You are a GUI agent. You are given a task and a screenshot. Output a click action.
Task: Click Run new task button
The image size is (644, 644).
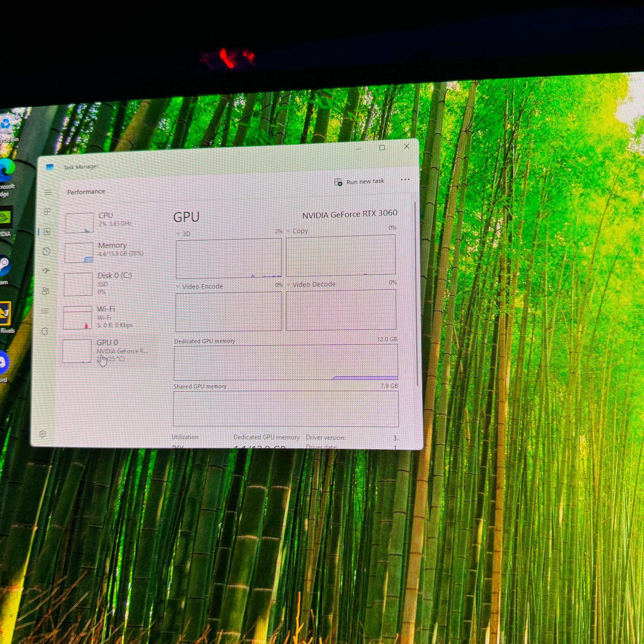[359, 182]
